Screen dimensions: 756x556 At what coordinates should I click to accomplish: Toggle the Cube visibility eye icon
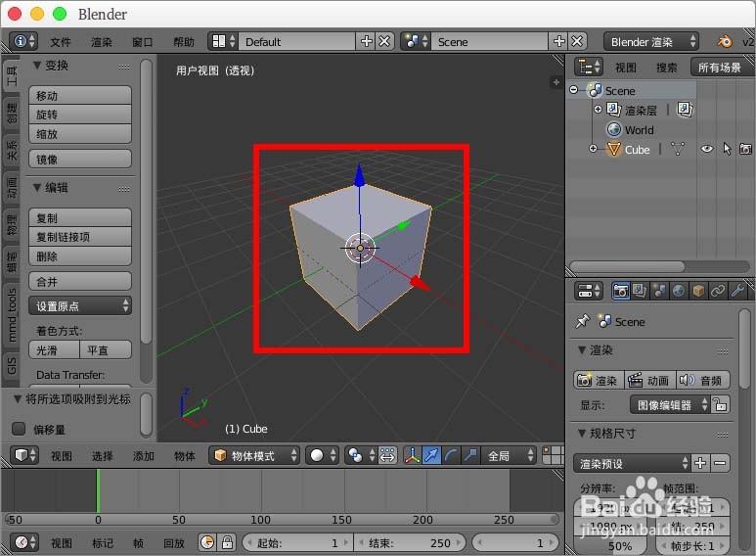707,149
